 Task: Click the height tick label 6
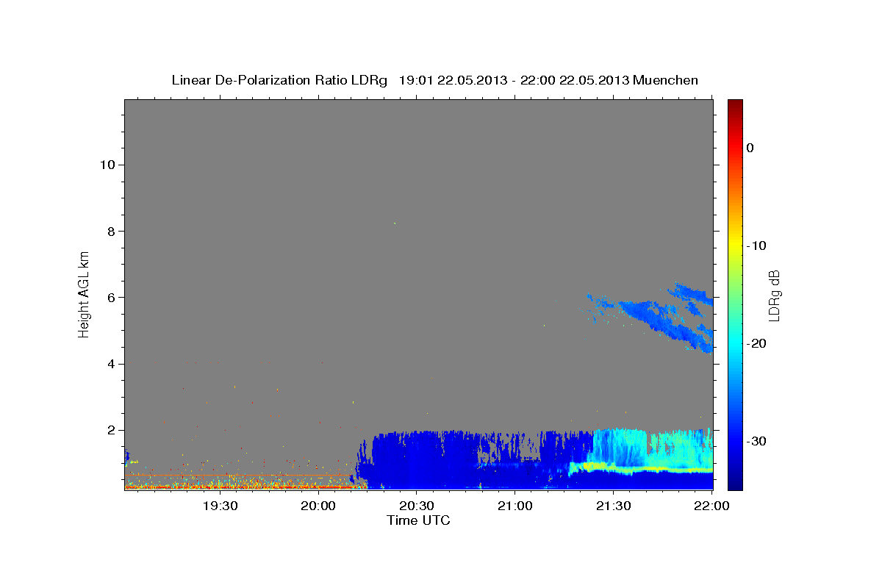click(110, 297)
